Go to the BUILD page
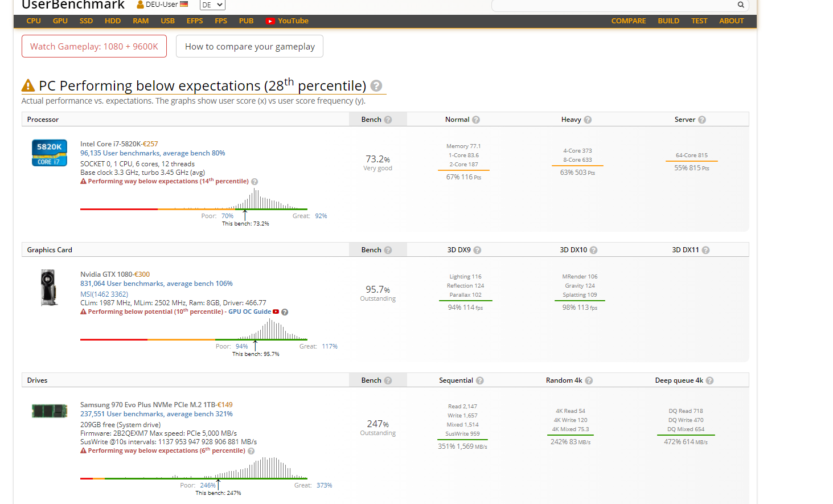This screenshot has width=833, height=504. (x=668, y=21)
